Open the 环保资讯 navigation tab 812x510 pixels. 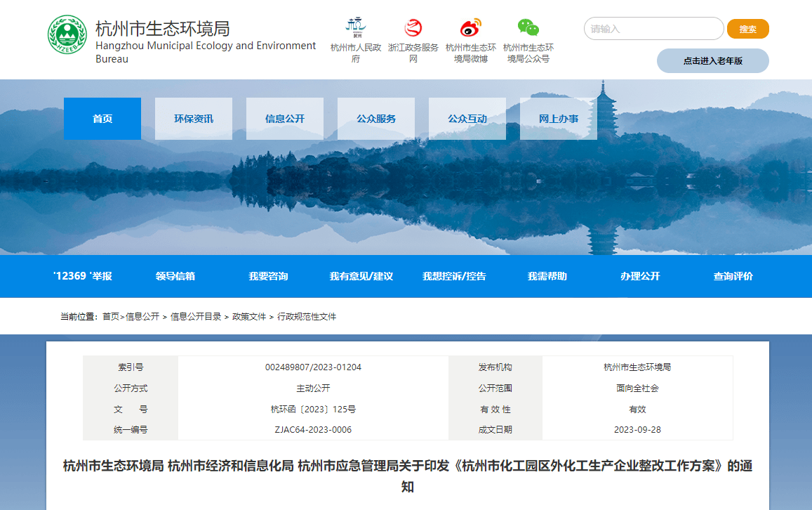pyautogui.click(x=194, y=119)
